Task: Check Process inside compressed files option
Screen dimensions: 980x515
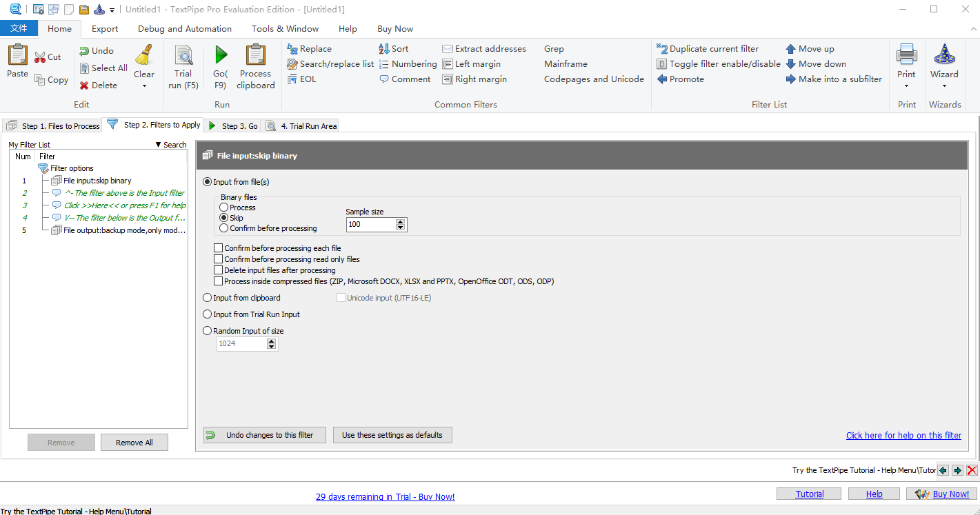Action: [219, 281]
